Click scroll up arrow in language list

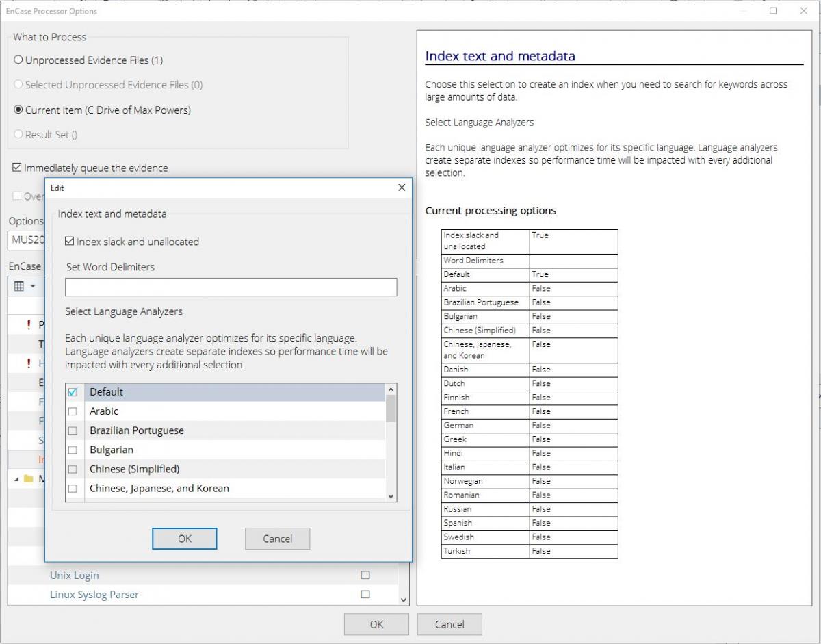[391, 389]
